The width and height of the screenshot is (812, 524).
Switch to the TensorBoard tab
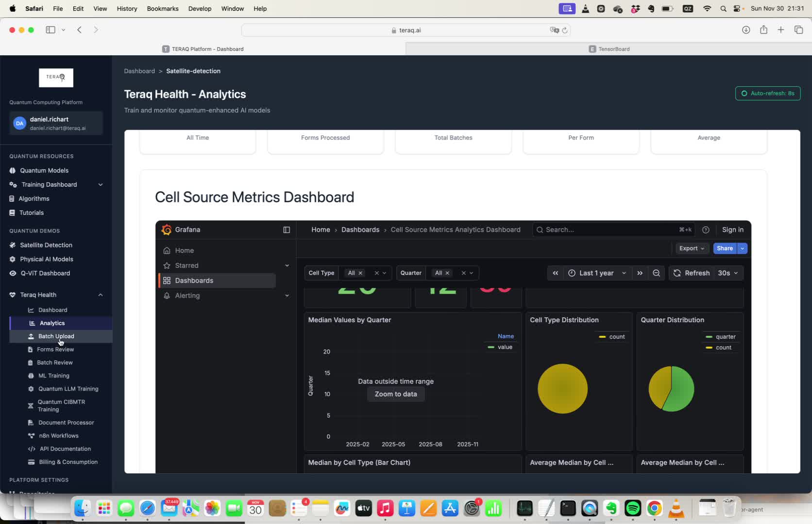coord(609,49)
